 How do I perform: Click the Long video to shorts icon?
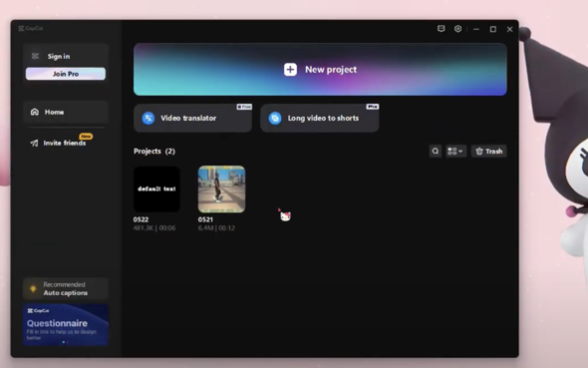(275, 118)
